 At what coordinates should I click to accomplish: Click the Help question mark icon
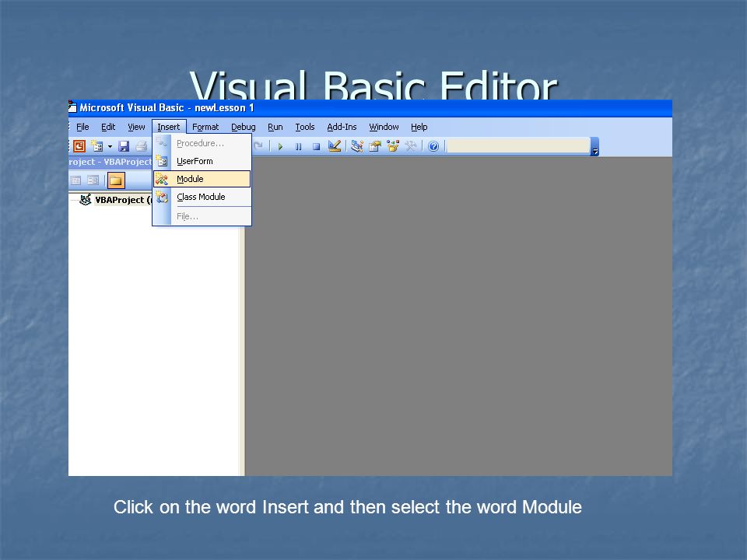[x=433, y=146]
